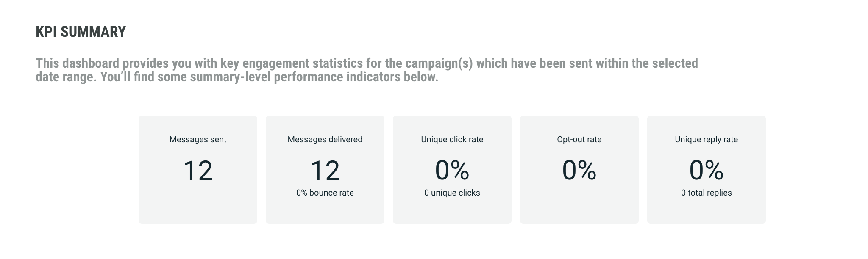Click the KPI SUMMARY heading
The height and width of the screenshot is (259, 868).
(x=81, y=32)
